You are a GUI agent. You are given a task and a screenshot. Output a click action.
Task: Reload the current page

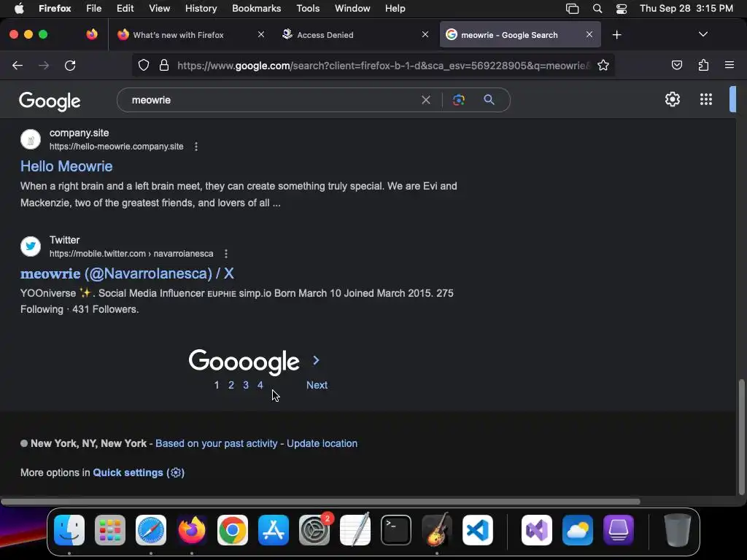click(70, 65)
